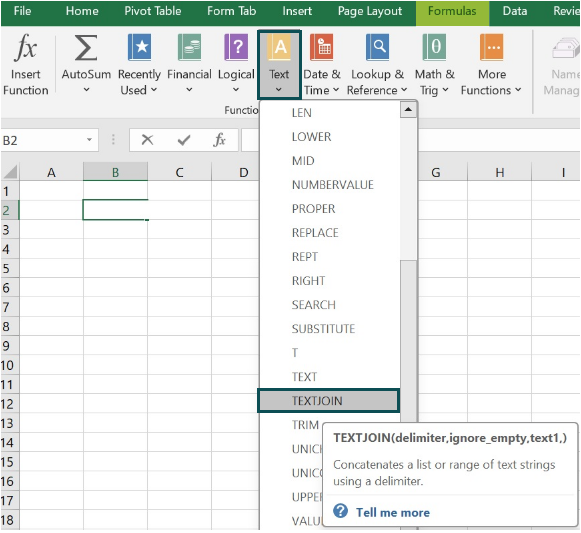The width and height of the screenshot is (581, 533).
Task: Open the Name Box dropdown arrow
Action: tap(89, 140)
